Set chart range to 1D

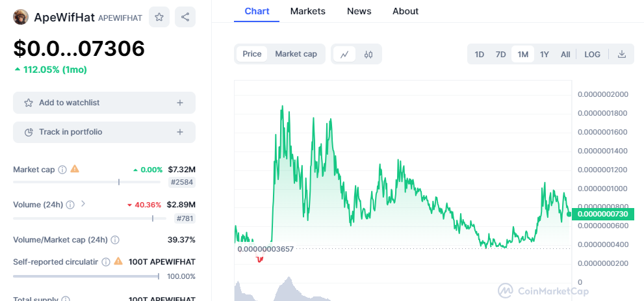coord(480,54)
